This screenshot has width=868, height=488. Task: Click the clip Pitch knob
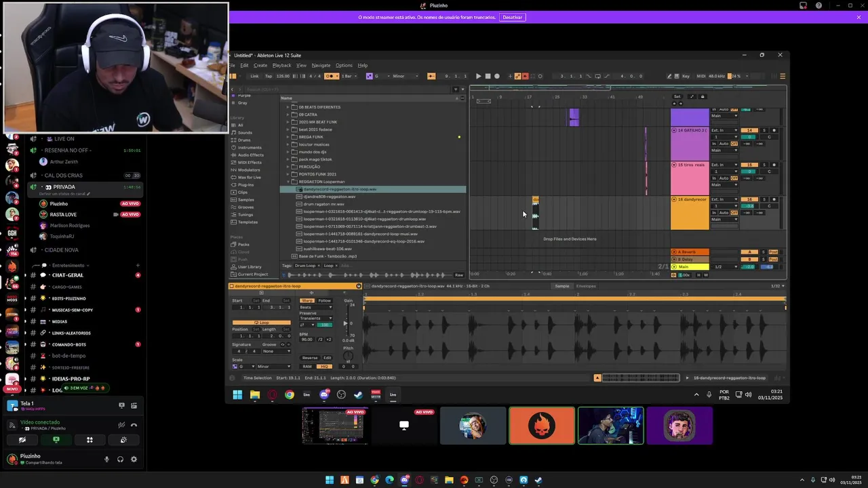(348, 355)
